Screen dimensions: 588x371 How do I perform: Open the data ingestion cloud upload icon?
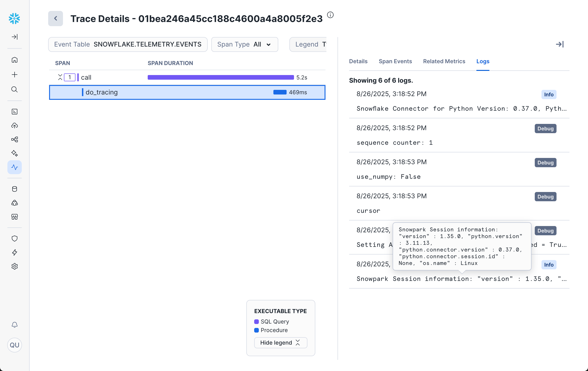coord(14,126)
